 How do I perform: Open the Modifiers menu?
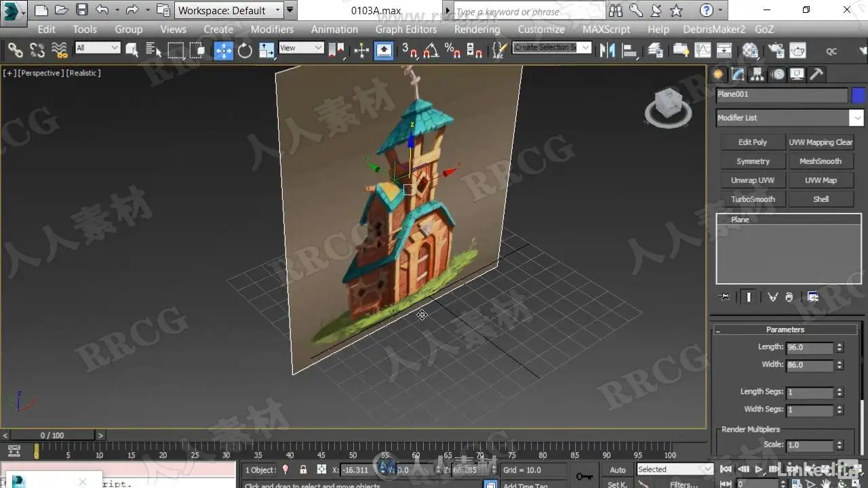tap(272, 29)
